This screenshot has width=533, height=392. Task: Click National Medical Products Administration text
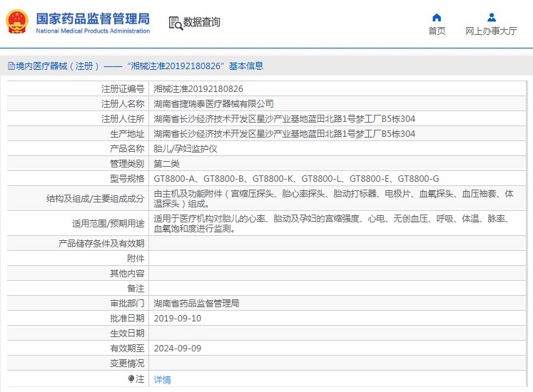click(93, 31)
